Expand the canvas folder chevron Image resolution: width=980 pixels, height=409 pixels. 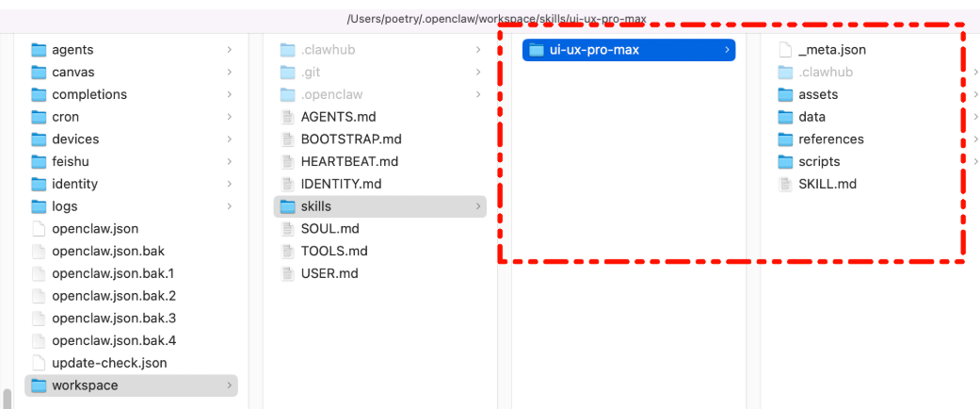230,73
